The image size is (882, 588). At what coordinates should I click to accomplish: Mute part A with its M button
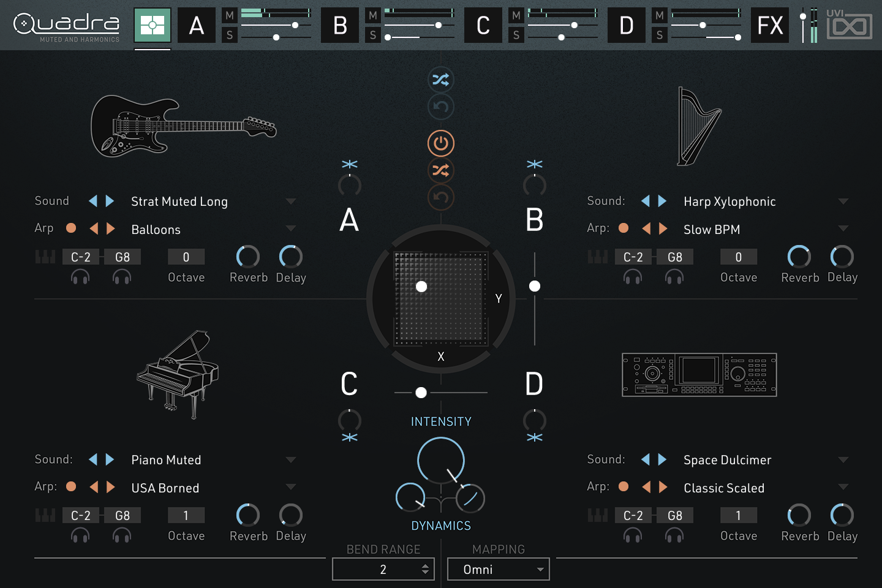click(x=229, y=15)
